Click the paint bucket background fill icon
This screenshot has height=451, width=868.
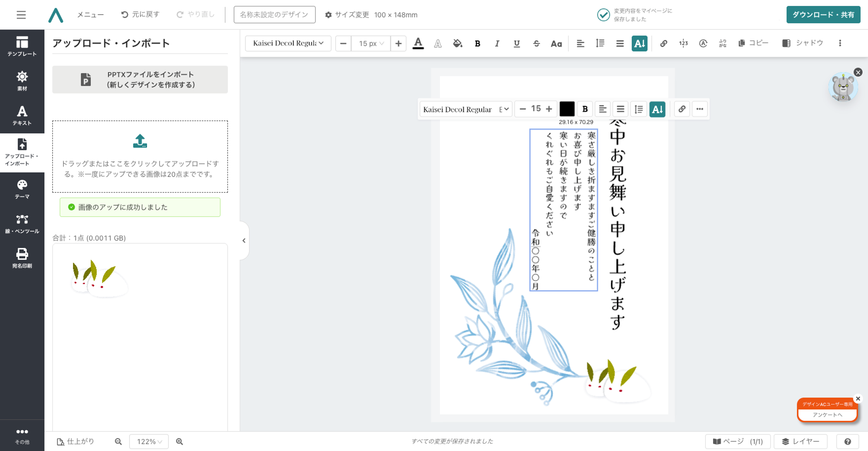[x=457, y=43]
